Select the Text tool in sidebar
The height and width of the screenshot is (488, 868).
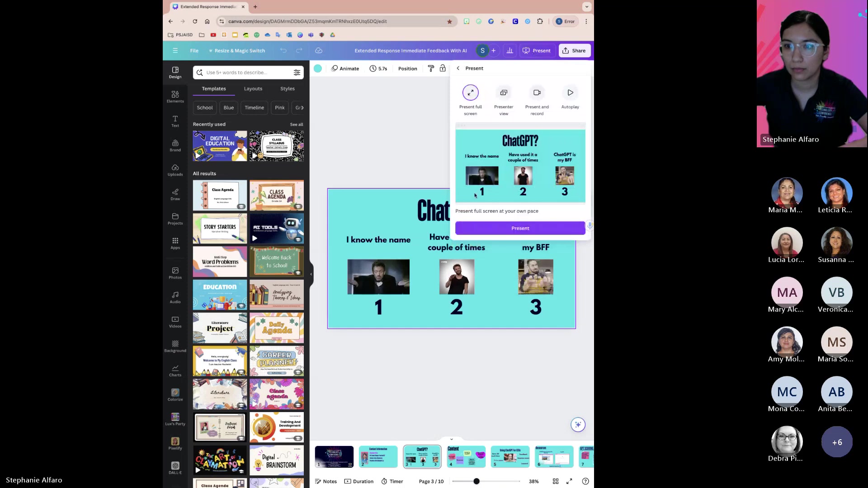point(175,121)
